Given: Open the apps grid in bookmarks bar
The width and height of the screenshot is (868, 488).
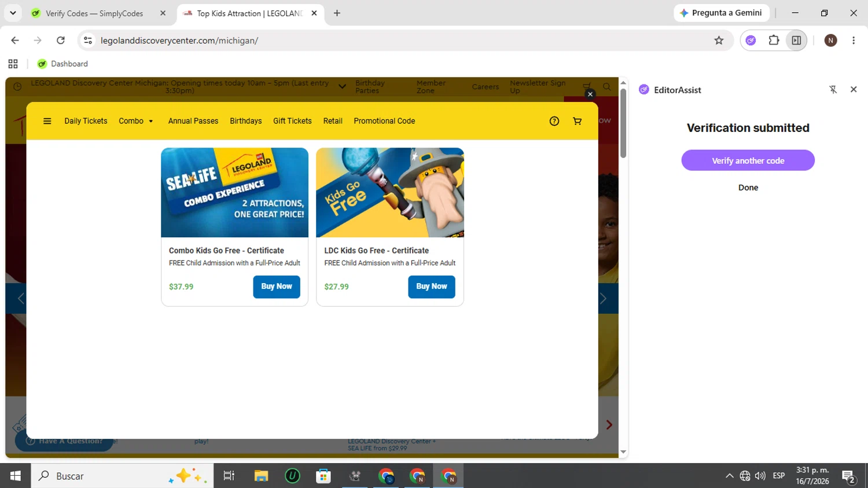Looking at the screenshot, I should tap(13, 64).
